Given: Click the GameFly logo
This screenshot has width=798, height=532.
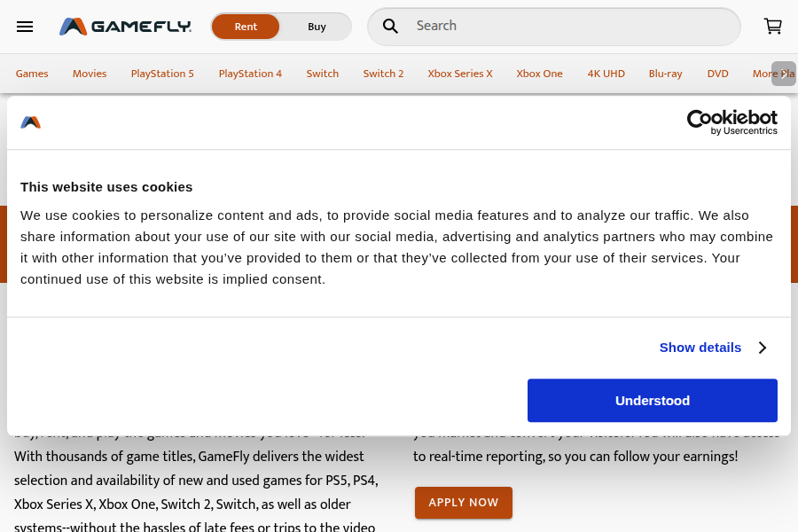Looking at the screenshot, I should [125, 27].
